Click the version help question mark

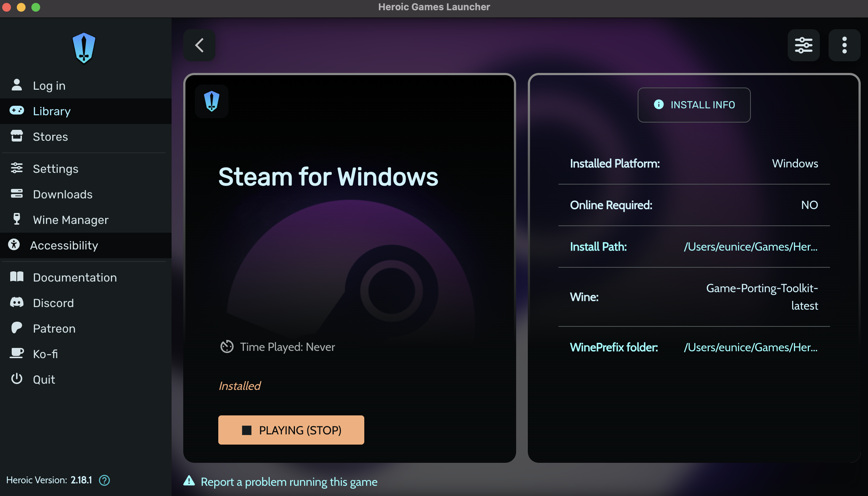coord(104,480)
